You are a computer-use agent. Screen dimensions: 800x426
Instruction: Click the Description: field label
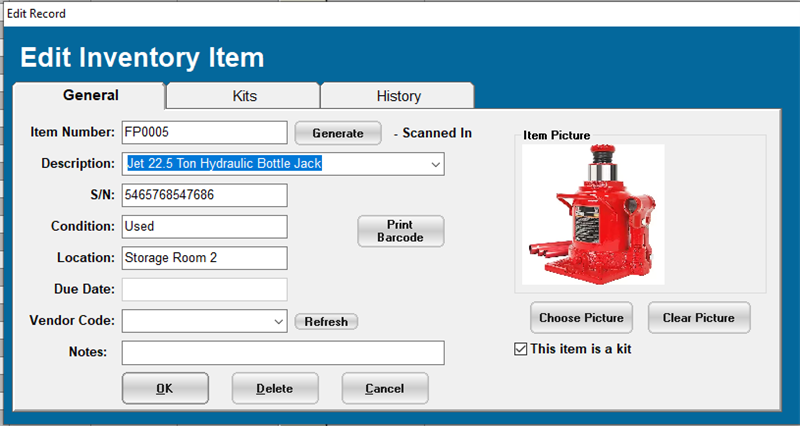click(78, 163)
